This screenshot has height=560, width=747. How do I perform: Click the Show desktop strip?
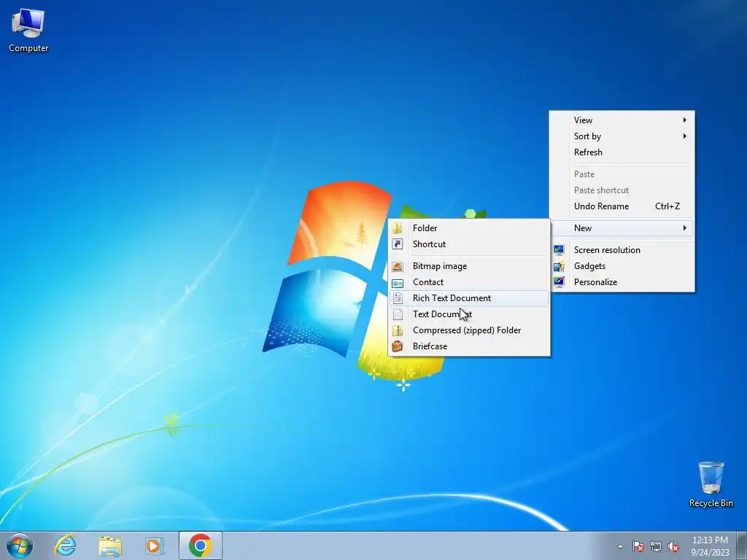click(742, 545)
